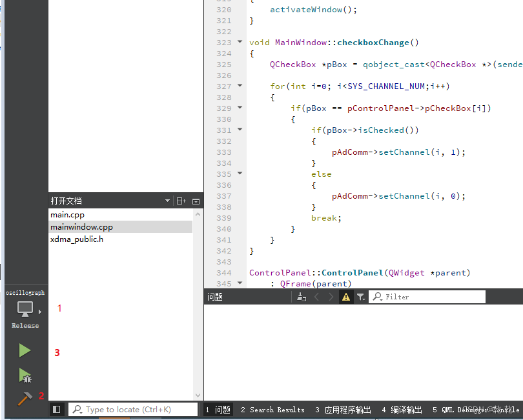Image resolution: width=523 pixels, height=420 pixels.
Task: Collapse isChecked if block at line 331
Action: pos(240,129)
